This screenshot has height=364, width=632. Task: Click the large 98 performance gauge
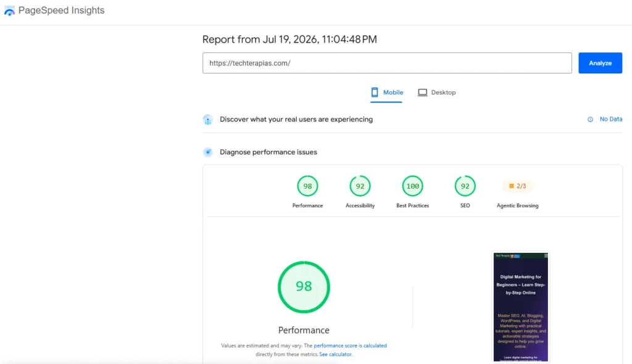pyautogui.click(x=304, y=287)
